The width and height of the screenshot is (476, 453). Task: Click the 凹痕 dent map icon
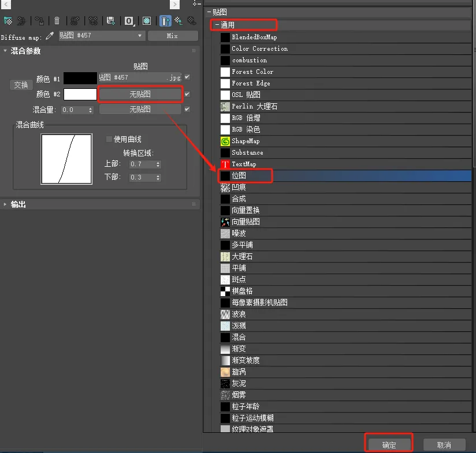pyautogui.click(x=225, y=188)
